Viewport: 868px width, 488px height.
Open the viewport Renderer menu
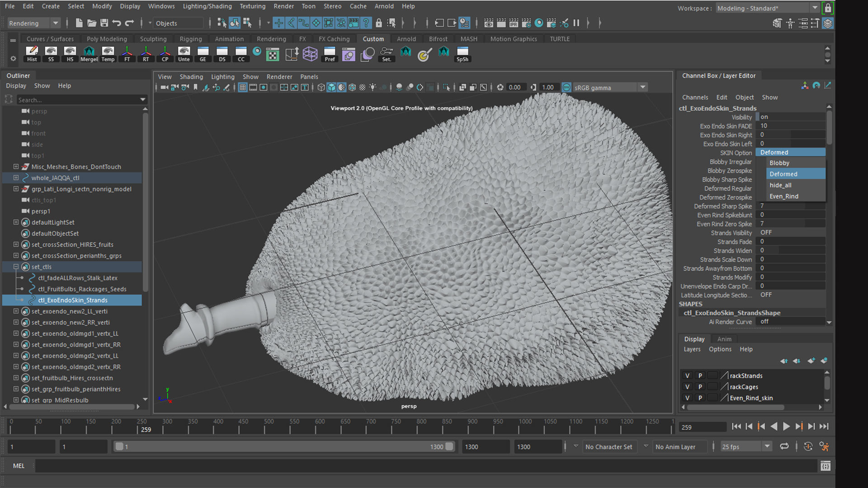(279, 77)
